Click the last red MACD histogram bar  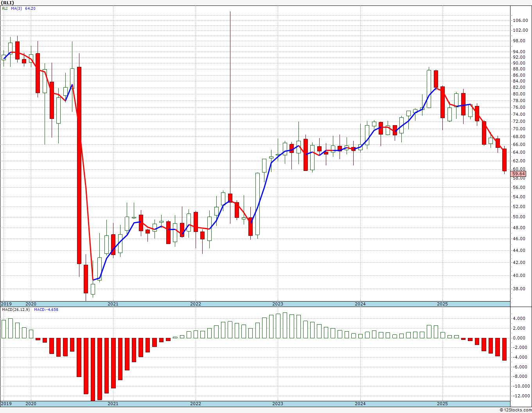tap(505, 349)
